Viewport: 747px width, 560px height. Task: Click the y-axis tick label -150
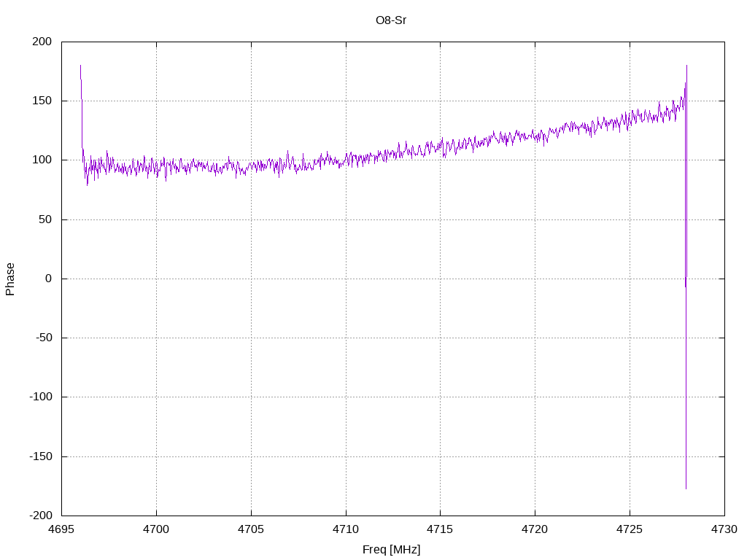point(41,456)
